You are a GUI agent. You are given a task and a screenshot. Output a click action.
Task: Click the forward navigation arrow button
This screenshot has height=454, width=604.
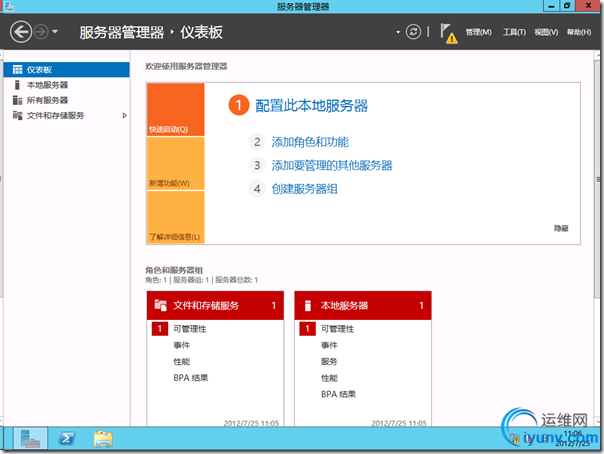(41, 32)
